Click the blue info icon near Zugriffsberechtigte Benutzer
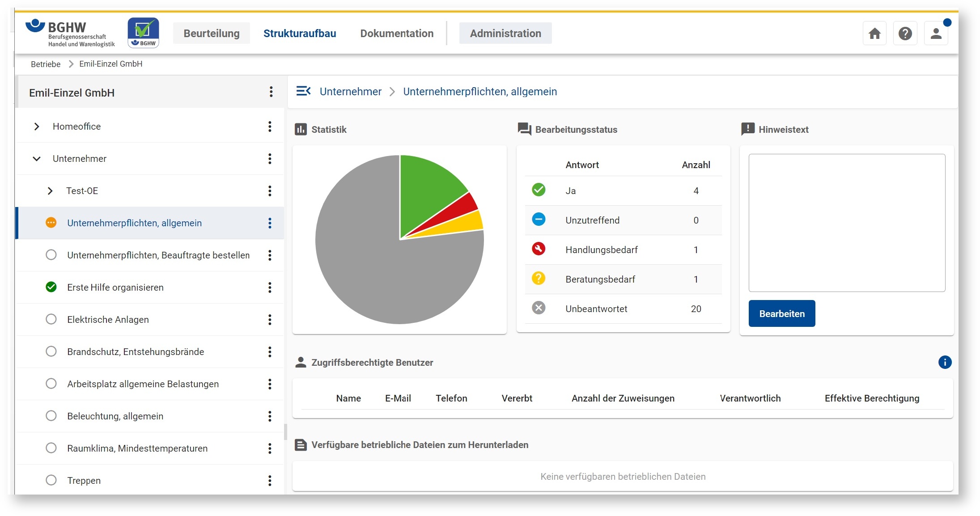Image resolution: width=980 pixels, height=516 pixels. coord(945,362)
